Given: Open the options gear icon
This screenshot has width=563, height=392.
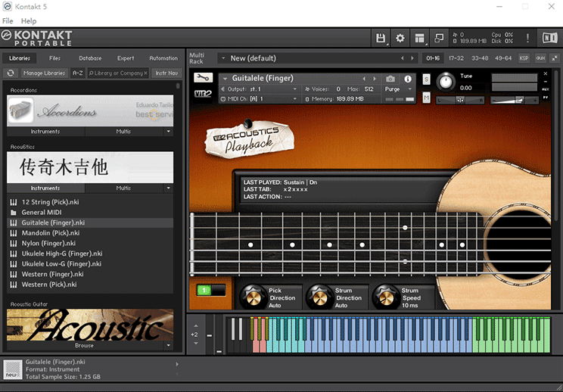Looking at the screenshot, I should (x=400, y=38).
